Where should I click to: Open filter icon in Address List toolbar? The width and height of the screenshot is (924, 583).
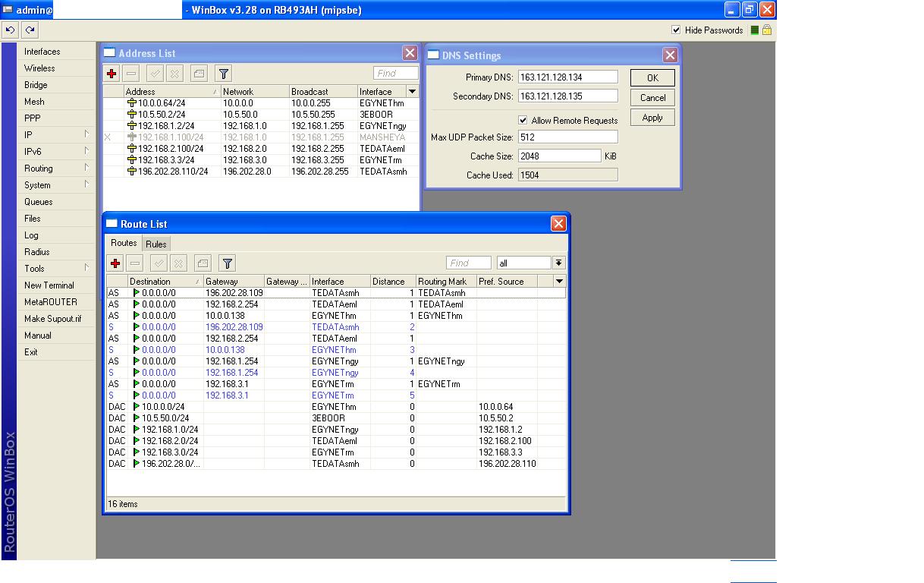tap(223, 74)
